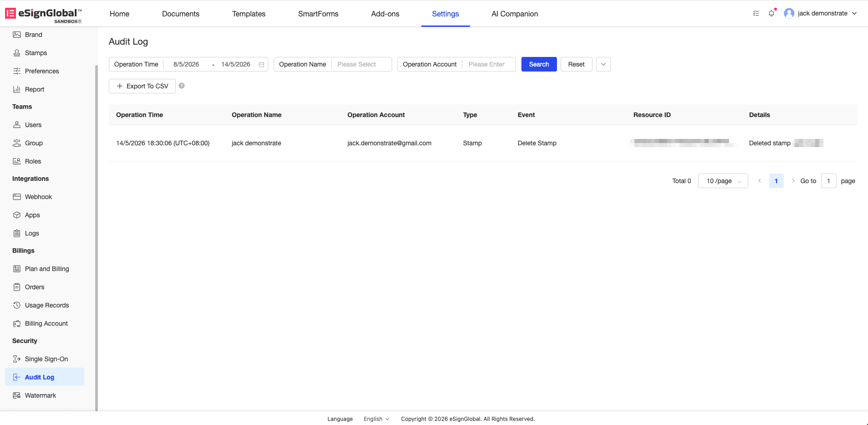Click the Logs clipboard icon
The height and width of the screenshot is (425, 868).
click(x=17, y=233)
